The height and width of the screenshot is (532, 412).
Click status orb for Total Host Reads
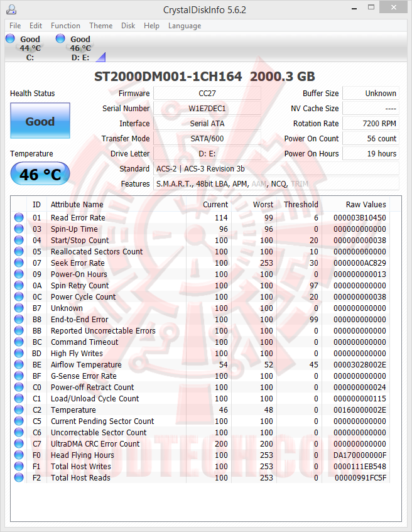tap(19, 478)
